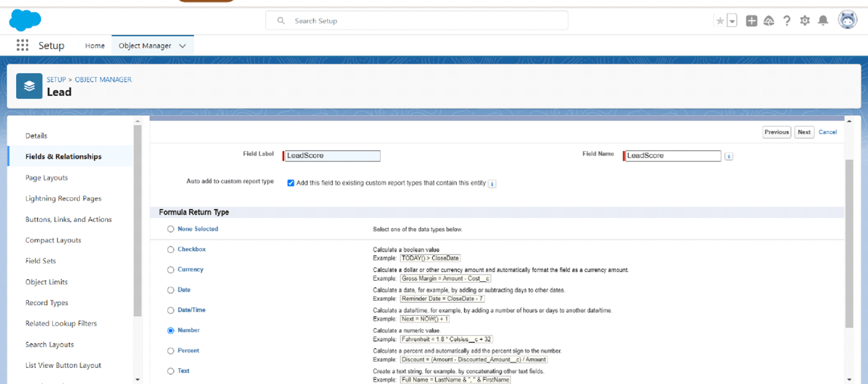Viewport: 868px width, 384px height.
Task: Open the notifications bell
Action: tap(823, 21)
